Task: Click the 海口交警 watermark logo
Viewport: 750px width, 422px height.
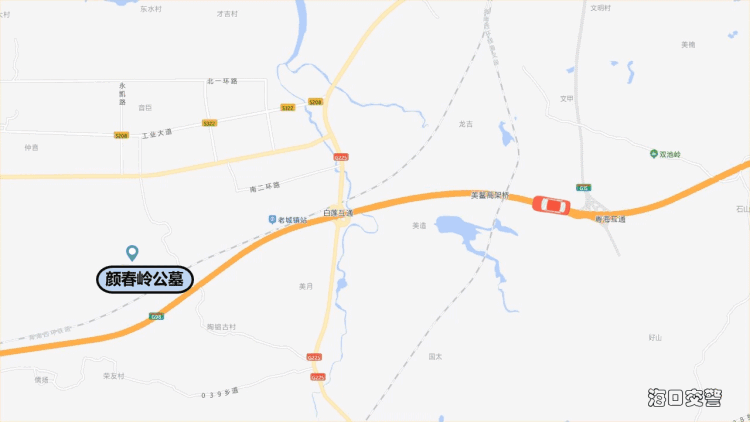Action: (684, 397)
